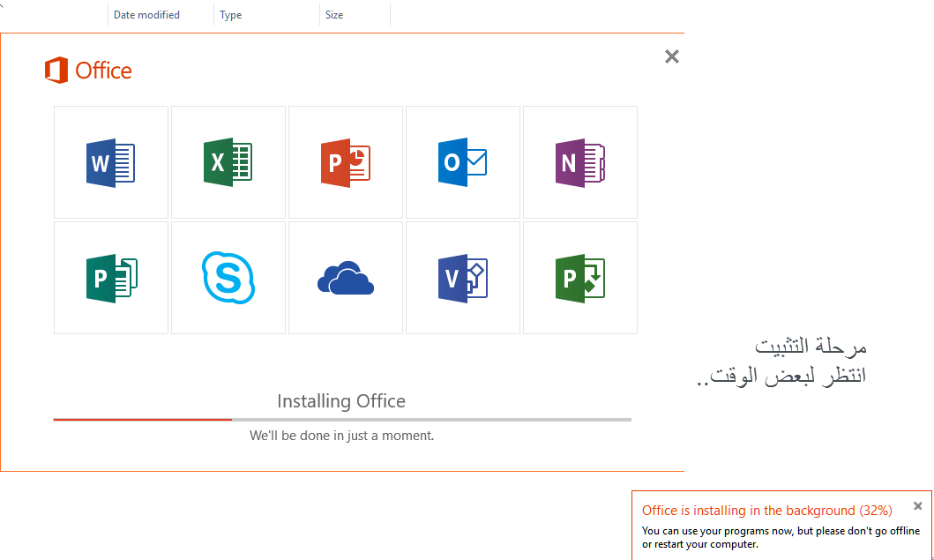934x560 pixels.
Task: Select the PowerPoint app icon
Action: 346,162
